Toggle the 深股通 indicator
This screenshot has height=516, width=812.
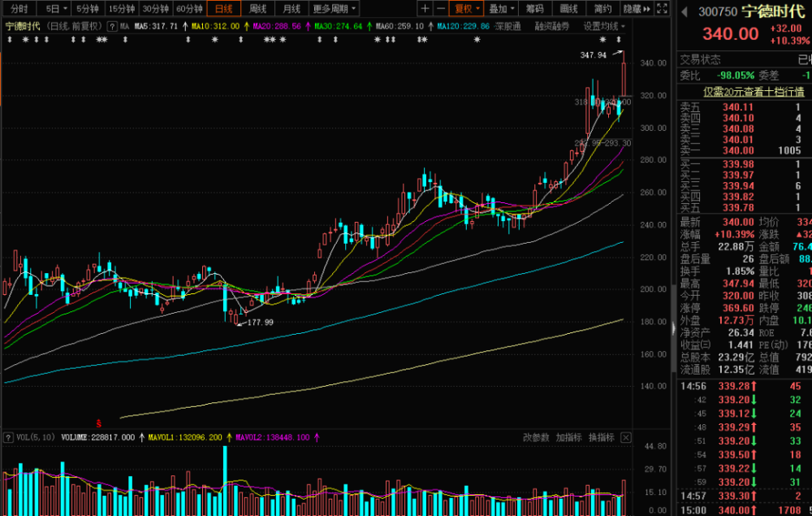[508, 26]
